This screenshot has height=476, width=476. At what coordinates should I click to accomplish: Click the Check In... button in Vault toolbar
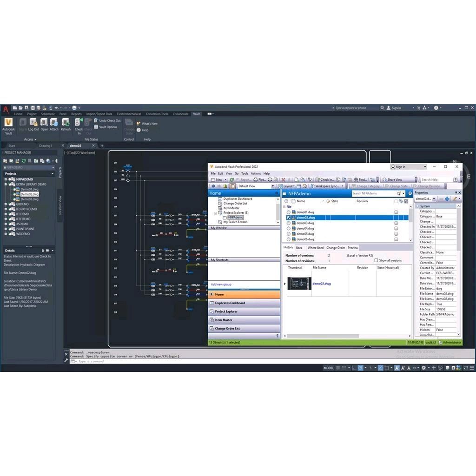[324, 180]
